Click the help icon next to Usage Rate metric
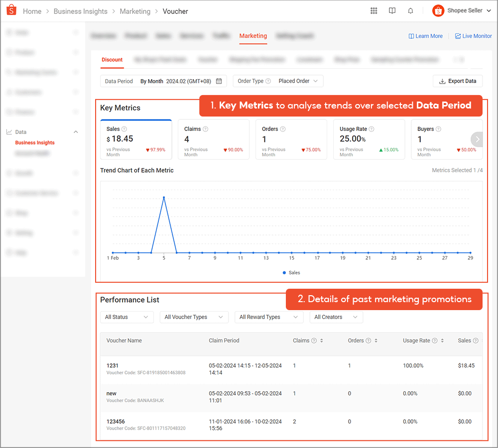 coord(372,129)
